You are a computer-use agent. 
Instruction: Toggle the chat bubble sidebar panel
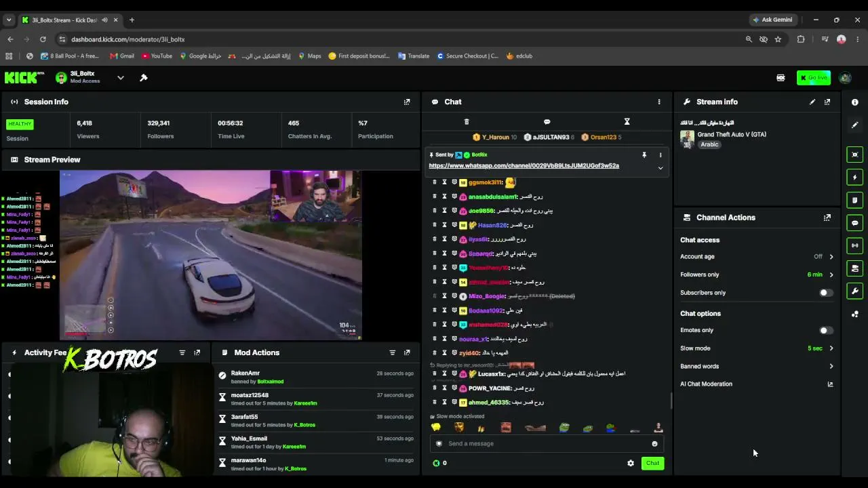[855, 223]
